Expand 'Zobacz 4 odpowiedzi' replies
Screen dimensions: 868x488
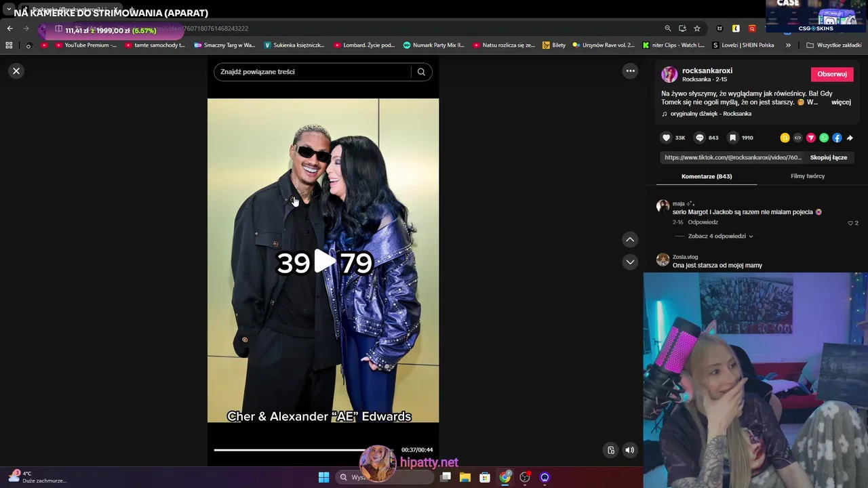pyautogui.click(x=720, y=237)
